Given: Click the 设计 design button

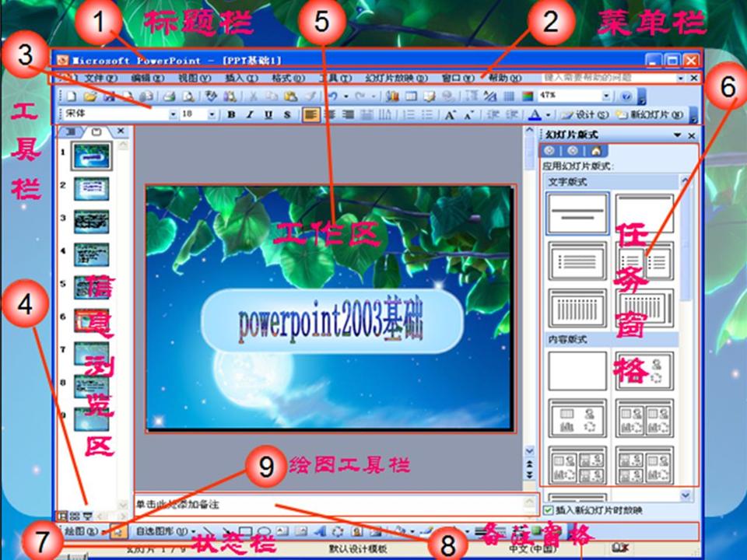Looking at the screenshot, I should tap(584, 115).
